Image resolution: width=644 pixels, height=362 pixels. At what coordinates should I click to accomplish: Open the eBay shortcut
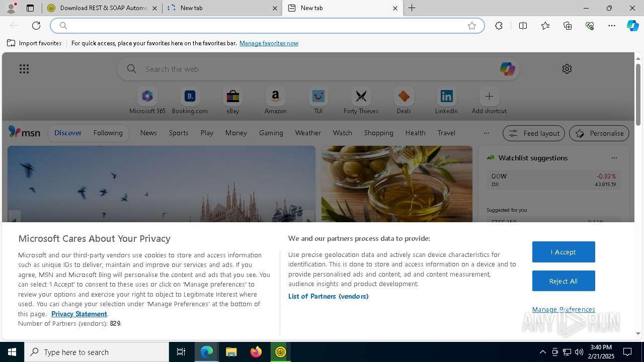click(232, 101)
